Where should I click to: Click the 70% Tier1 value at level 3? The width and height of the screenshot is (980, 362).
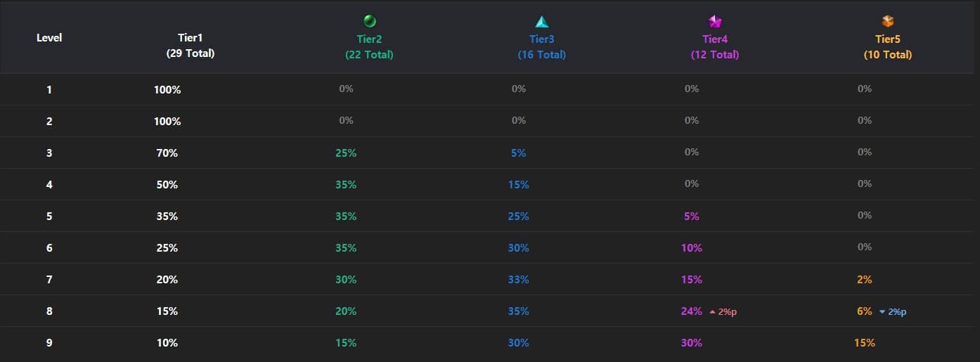click(x=167, y=153)
